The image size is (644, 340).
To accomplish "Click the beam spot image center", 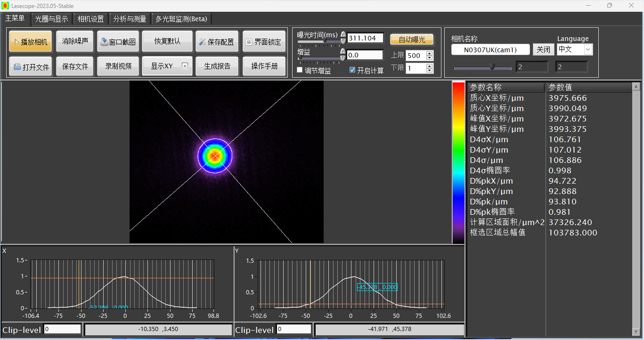I will [215, 155].
